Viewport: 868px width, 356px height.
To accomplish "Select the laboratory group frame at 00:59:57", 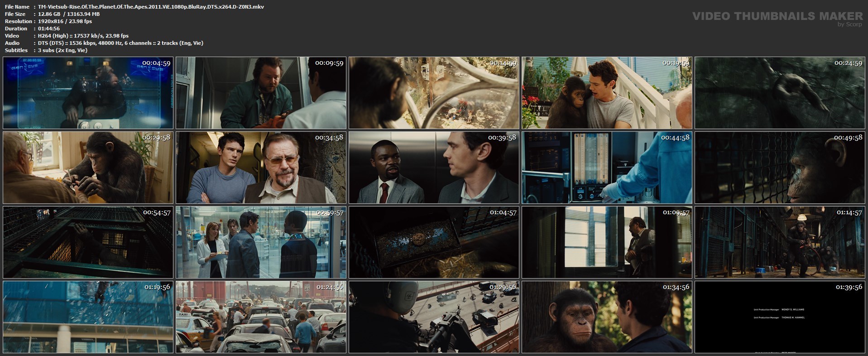I will click(261, 242).
